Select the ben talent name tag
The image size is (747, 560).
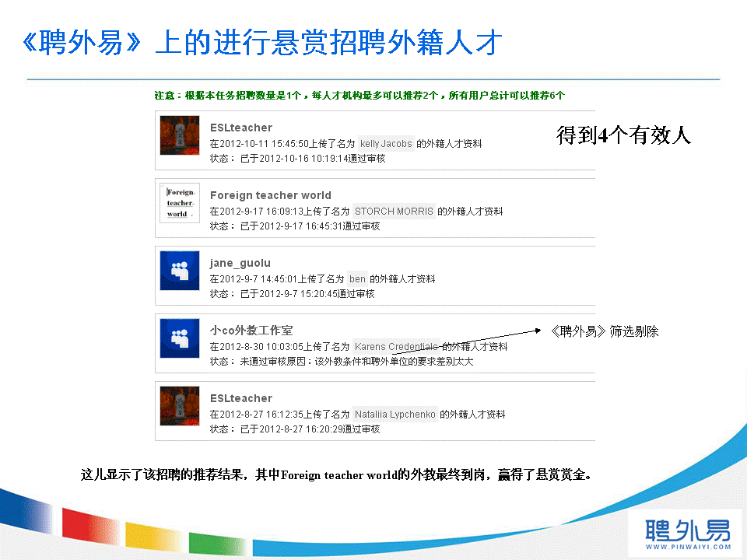(x=357, y=279)
